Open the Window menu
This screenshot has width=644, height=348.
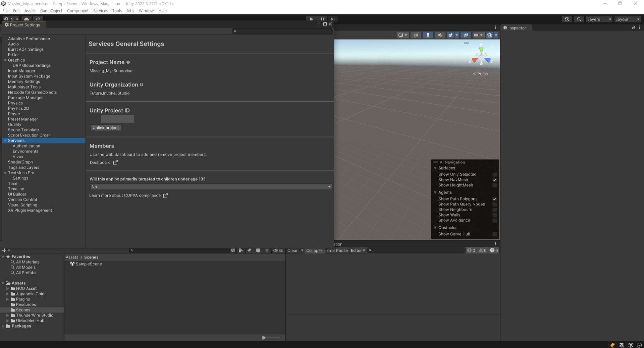coord(146,11)
